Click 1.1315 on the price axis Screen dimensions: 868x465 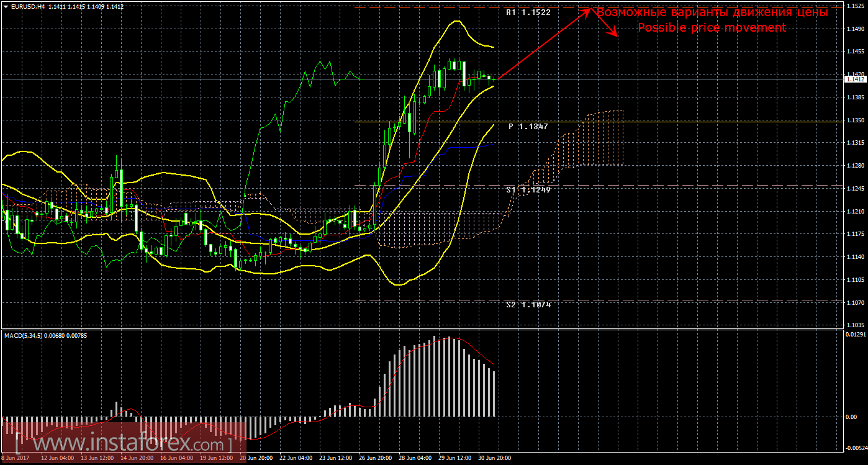(856, 143)
